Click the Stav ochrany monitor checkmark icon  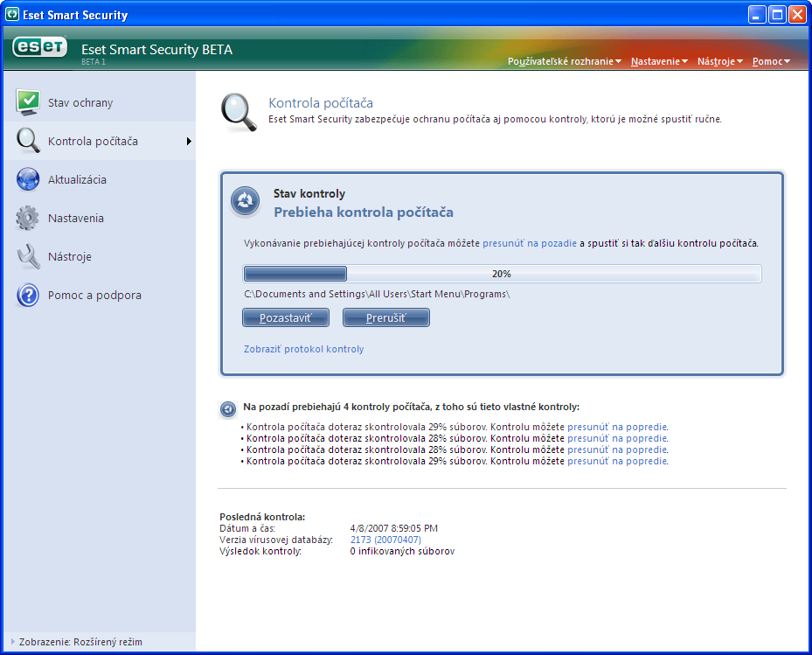click(28, 102)
